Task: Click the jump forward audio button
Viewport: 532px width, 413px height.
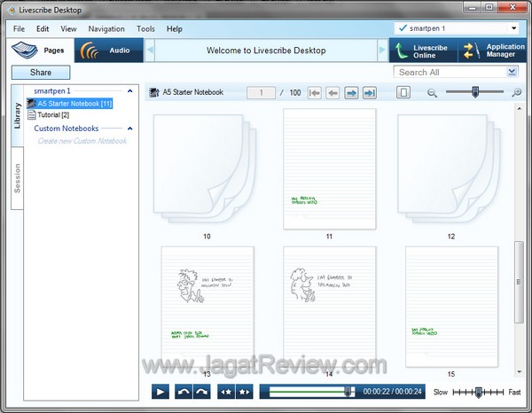Action: coord(202,391)
